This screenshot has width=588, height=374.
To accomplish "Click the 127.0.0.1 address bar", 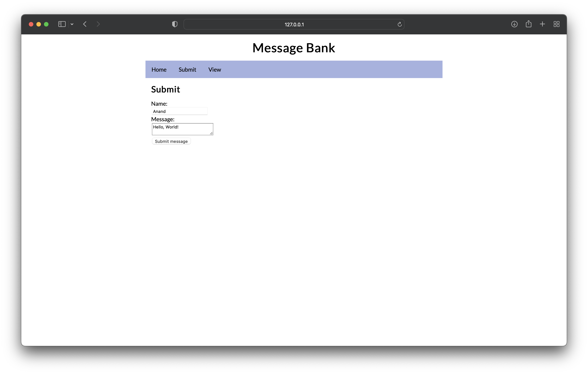I will (294, 24).
